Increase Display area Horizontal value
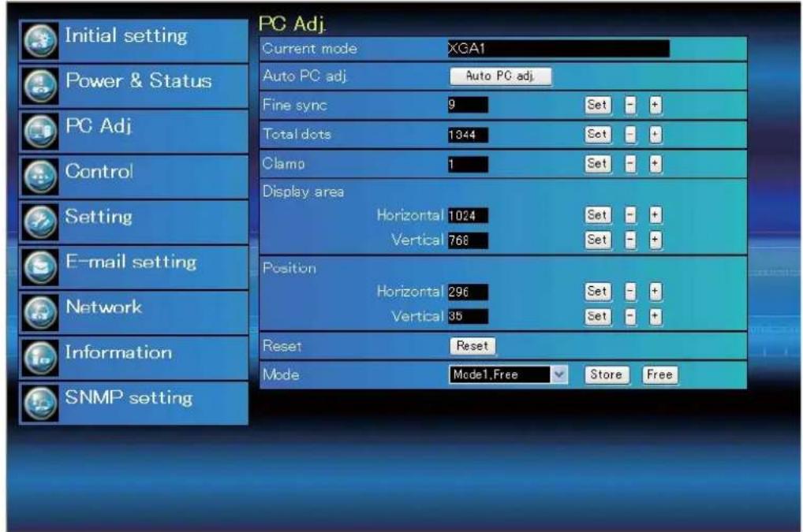Image resolution: width=803 pixels, height=532 pixels. (655, 215)
